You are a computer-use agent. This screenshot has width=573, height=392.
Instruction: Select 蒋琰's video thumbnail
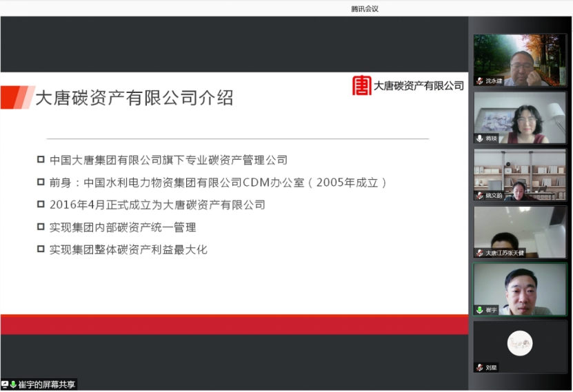pyautogui.click(x=519, y=116)
